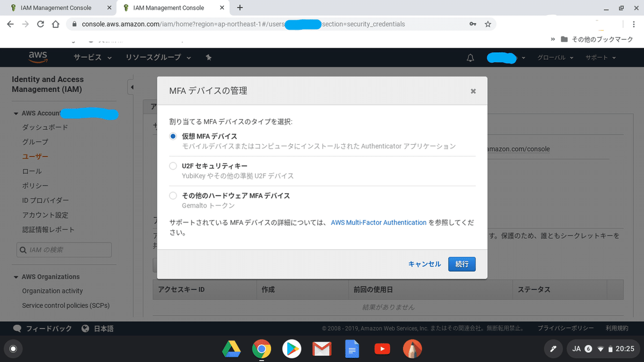644x362 pixels.
Task: Launch Google Play Store from the shelf
Action: click(x=291, y=349)
